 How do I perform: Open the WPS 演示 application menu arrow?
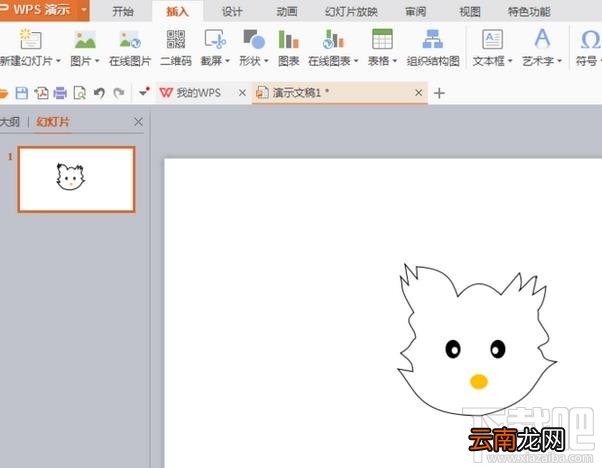83,9
